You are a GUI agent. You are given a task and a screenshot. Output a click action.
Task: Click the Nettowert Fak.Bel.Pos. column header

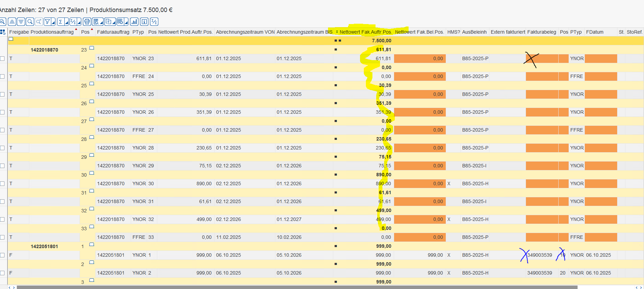point(420,32)
